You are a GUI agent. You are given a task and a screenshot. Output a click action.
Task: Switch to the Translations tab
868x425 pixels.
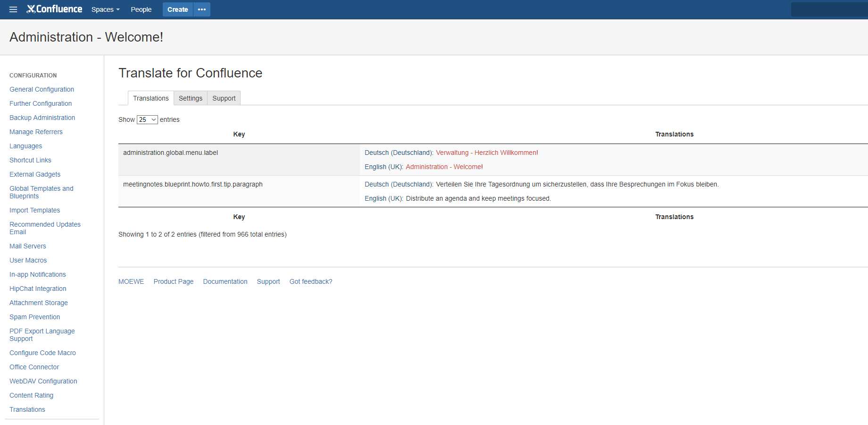151,98
